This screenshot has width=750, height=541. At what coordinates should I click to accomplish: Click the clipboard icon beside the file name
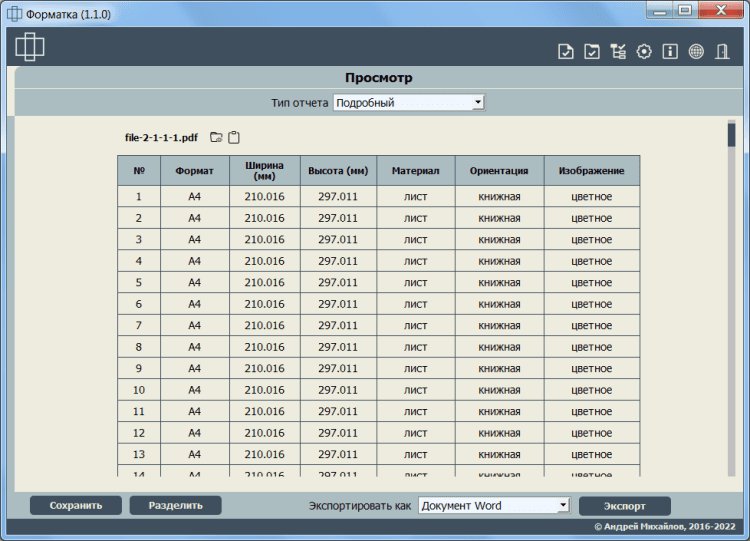tap(234, 138)
